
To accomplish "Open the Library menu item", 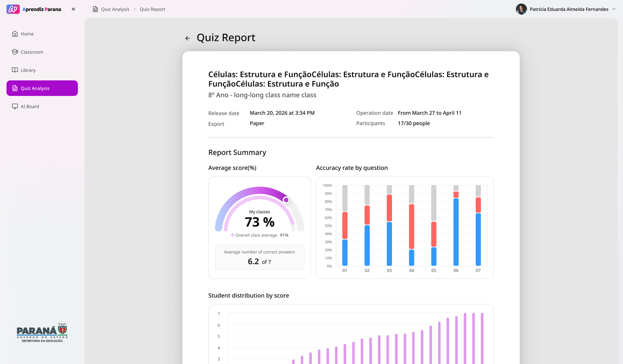I will pos(28,70).
